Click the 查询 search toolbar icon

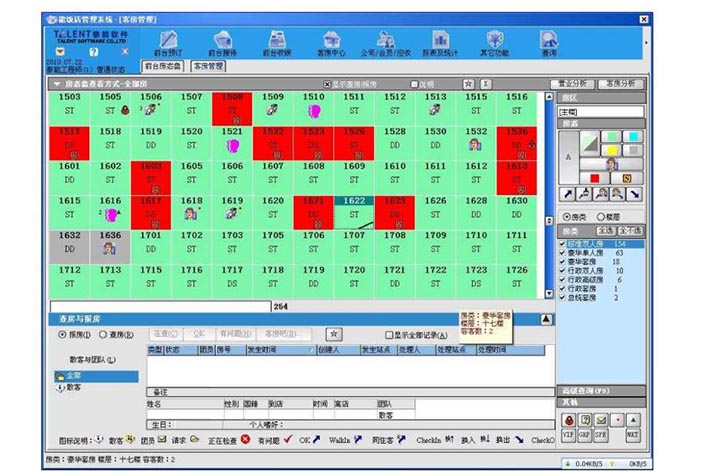coord(549,40)
